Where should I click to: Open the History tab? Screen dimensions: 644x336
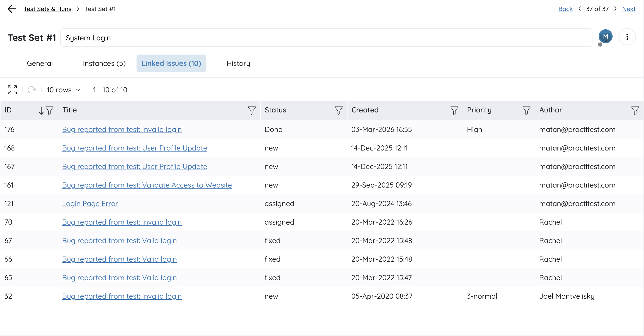tap(238, 63)
